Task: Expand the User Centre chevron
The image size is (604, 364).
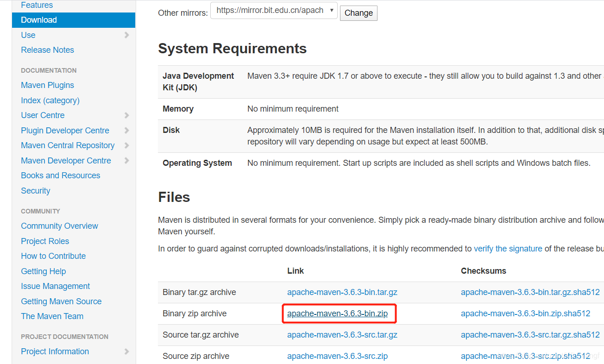Action: point(126,115)
